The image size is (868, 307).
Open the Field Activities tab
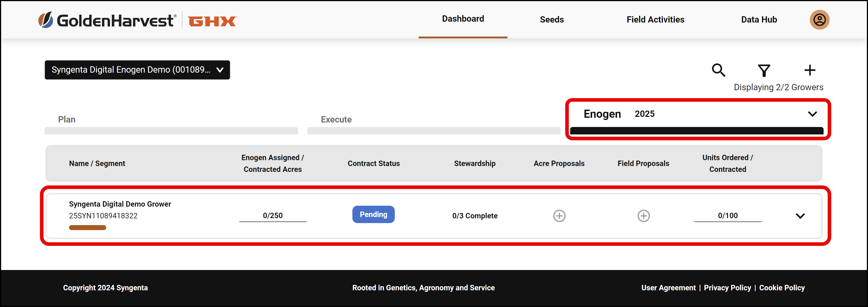click(655, 20)
